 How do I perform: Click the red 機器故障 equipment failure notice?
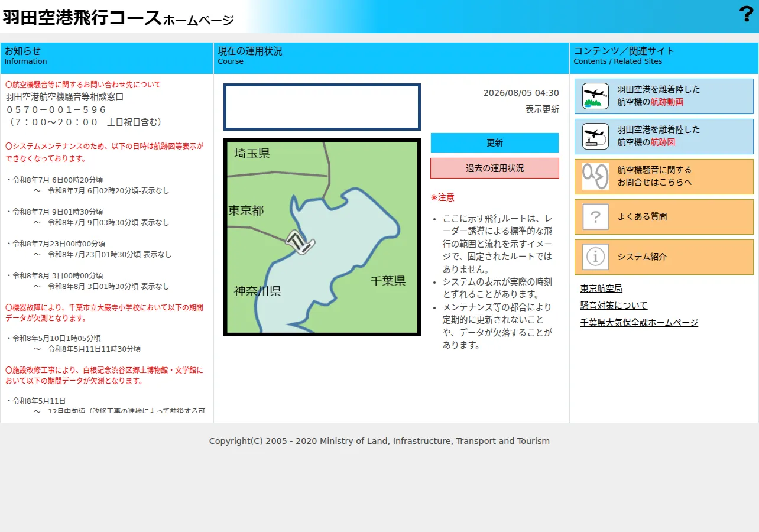[104, 313]
